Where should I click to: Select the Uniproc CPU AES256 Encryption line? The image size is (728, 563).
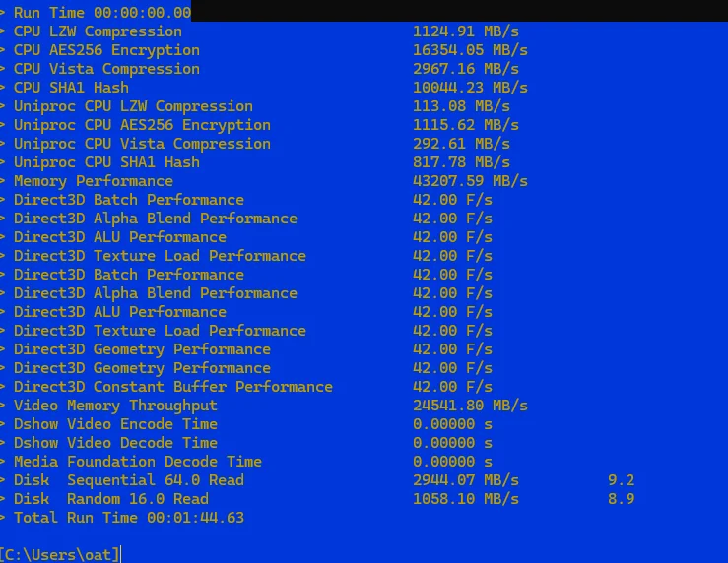[x=266, y=125]
